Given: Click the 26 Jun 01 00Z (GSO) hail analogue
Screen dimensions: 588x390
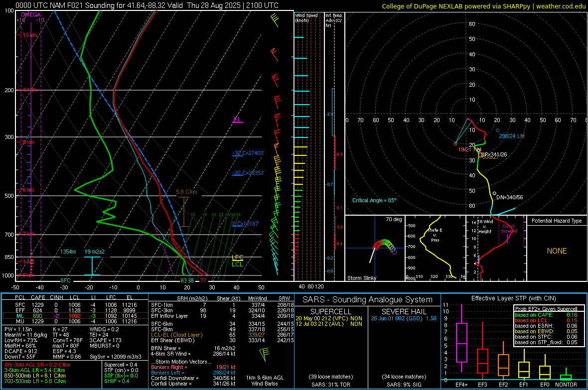Looking at the screenshot, I should pyautogui.click(x=404, y=318).
